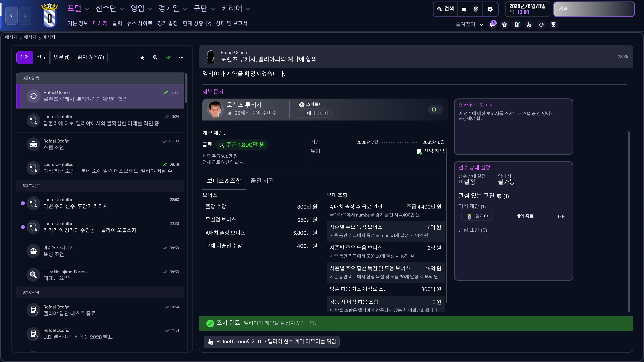Click the green mark-all-read double check icon
Image resolution: width=644 pixels, height=362 pixels.
[x=168, y=58]
